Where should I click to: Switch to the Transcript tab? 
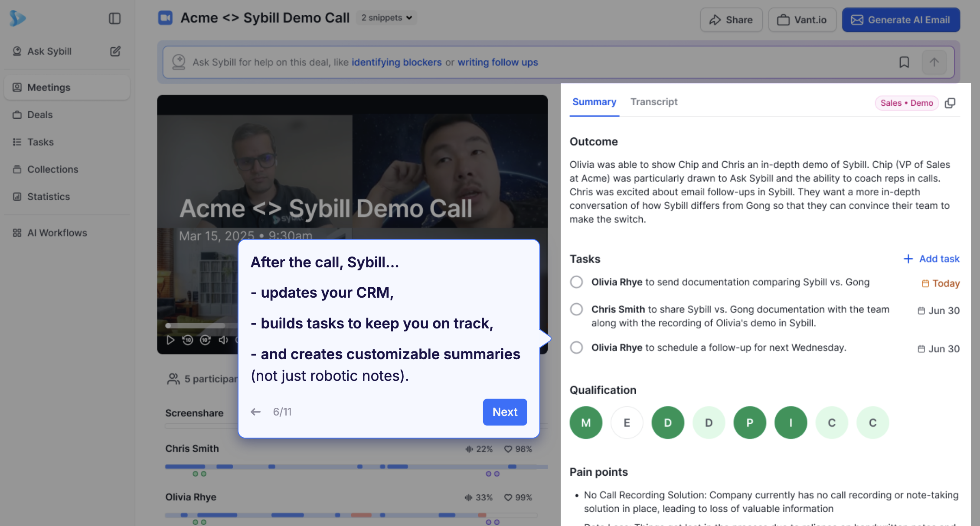coord(653,102)
